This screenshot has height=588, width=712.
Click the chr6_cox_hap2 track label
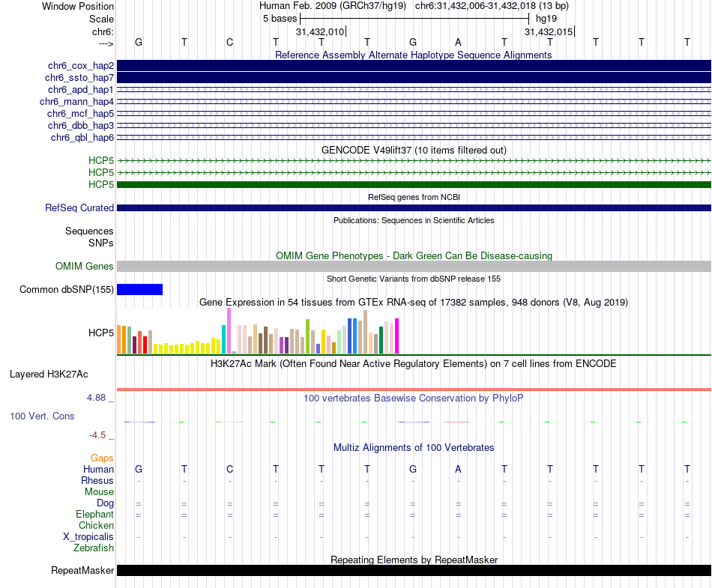point(81,66)
